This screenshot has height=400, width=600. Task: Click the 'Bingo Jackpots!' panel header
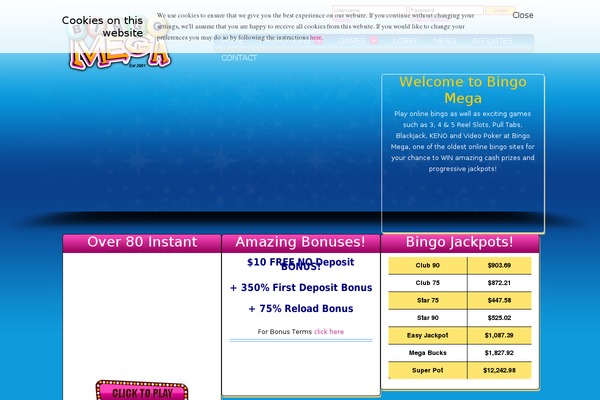coord(460,243)
